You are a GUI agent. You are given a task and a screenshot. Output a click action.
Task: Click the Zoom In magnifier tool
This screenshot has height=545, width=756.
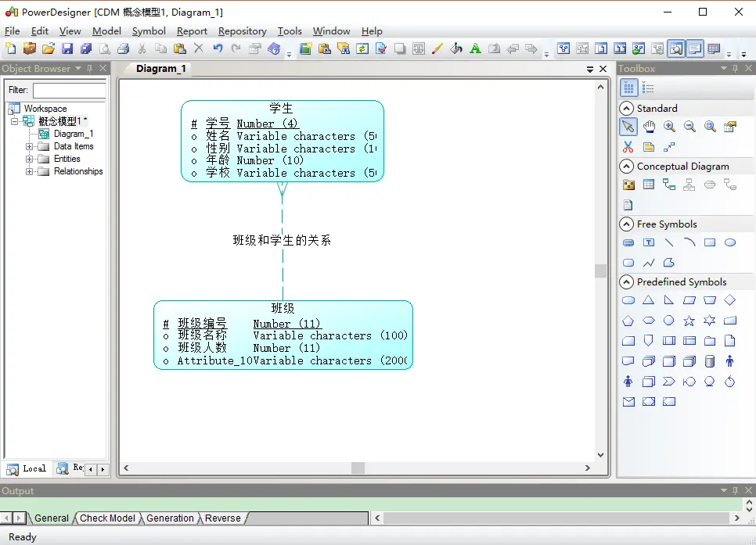(x=669, y=127)
